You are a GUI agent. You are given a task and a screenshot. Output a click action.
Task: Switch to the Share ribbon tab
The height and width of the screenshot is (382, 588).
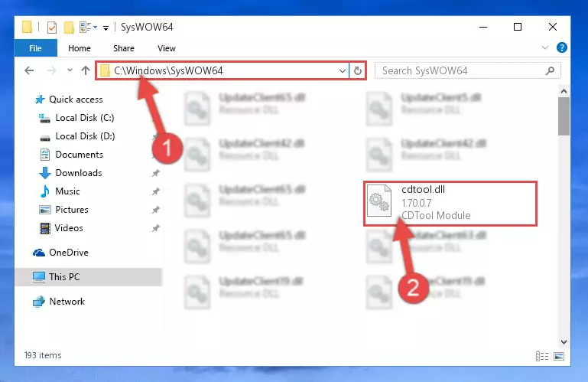(x=124, y=48)
